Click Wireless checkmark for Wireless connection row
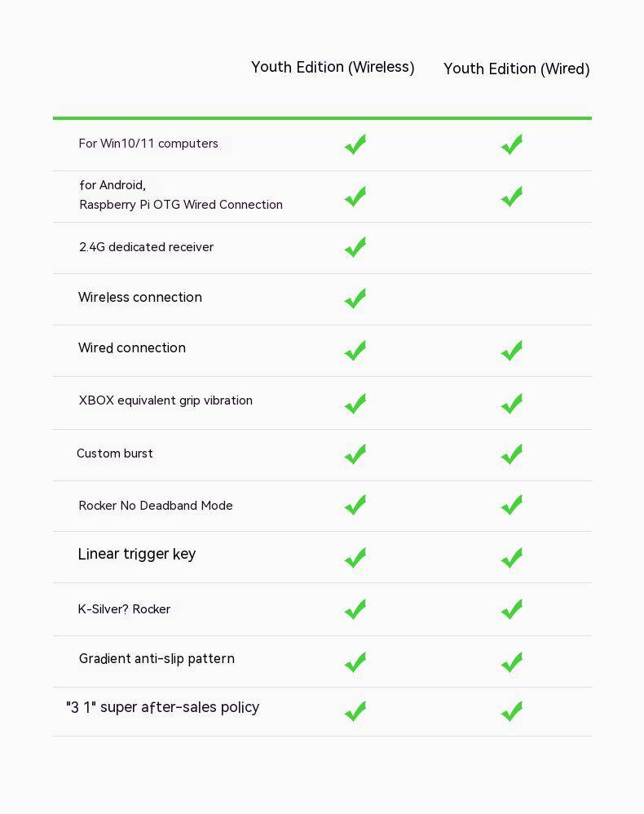 click(355, 299)
